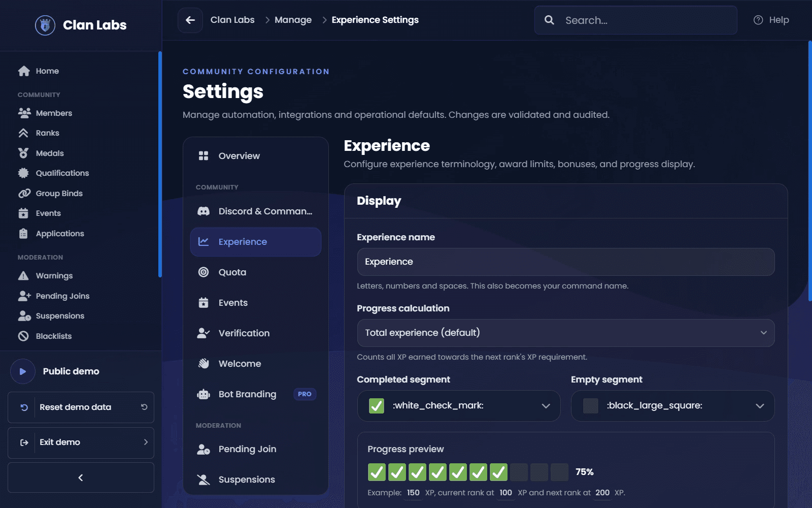Click the search magnifier icon
Screen dimensions: 812x508
click(549, 20)
